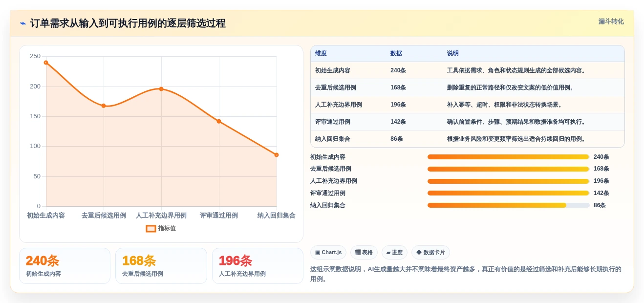Click the 维度 column header
Viewport: 644px width, 303px height.
(x=321, y=53)
